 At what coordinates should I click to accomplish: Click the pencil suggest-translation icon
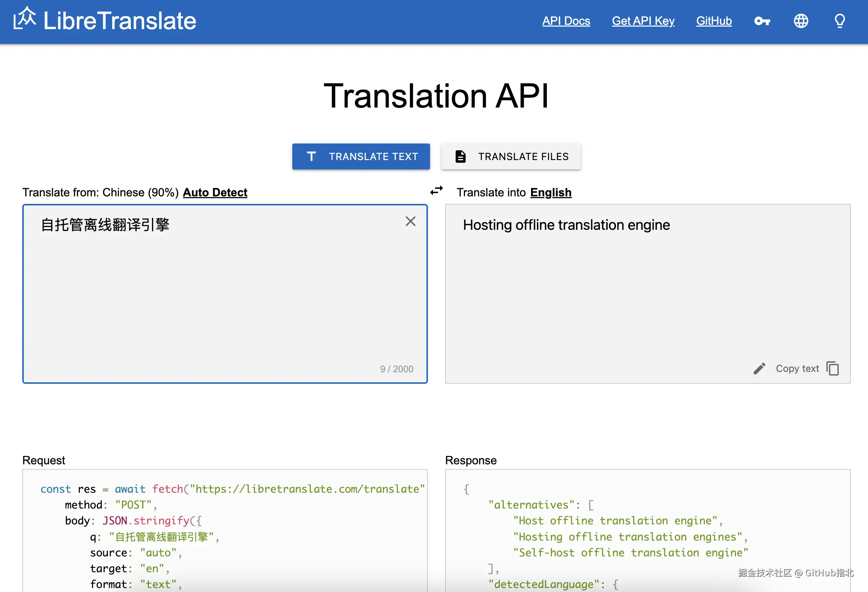pos(759,369)
